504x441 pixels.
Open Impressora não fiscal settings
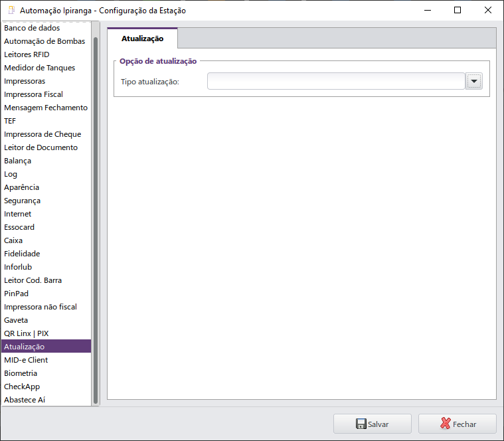(x=46, y=307)
